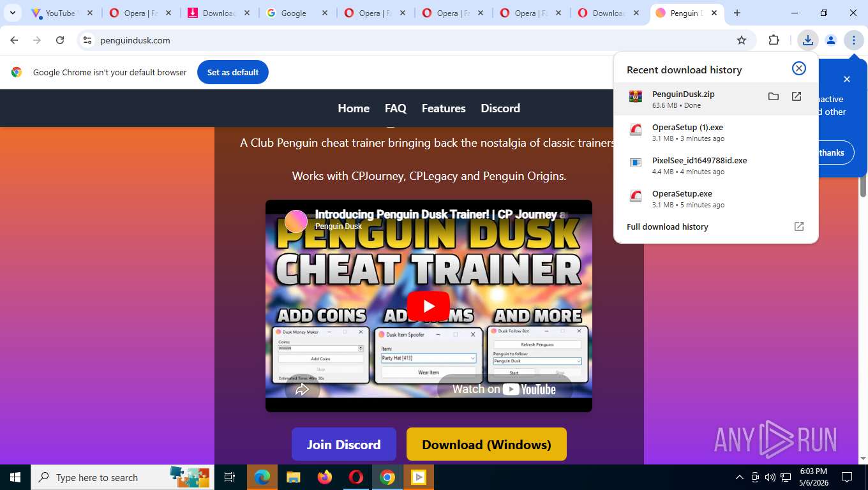Open File Explorer from taskbar
Viewport: 868px width, 490px height.
[x=294, y=477]
